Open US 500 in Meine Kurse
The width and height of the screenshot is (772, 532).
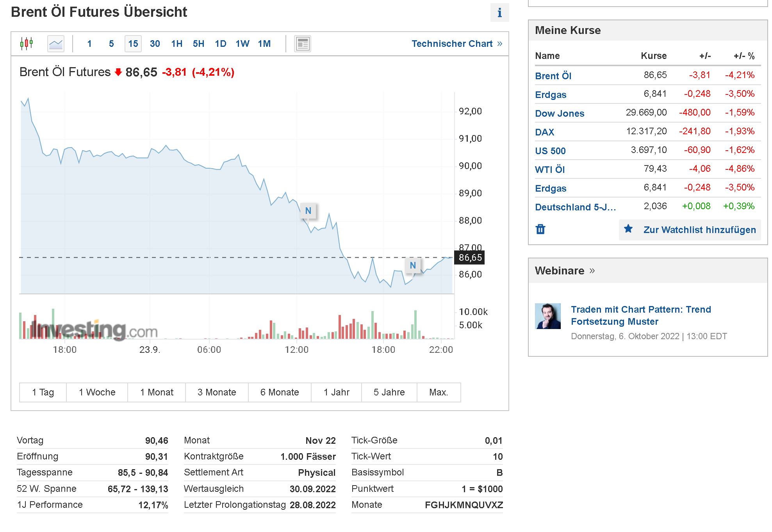click(x=550, y=151)
